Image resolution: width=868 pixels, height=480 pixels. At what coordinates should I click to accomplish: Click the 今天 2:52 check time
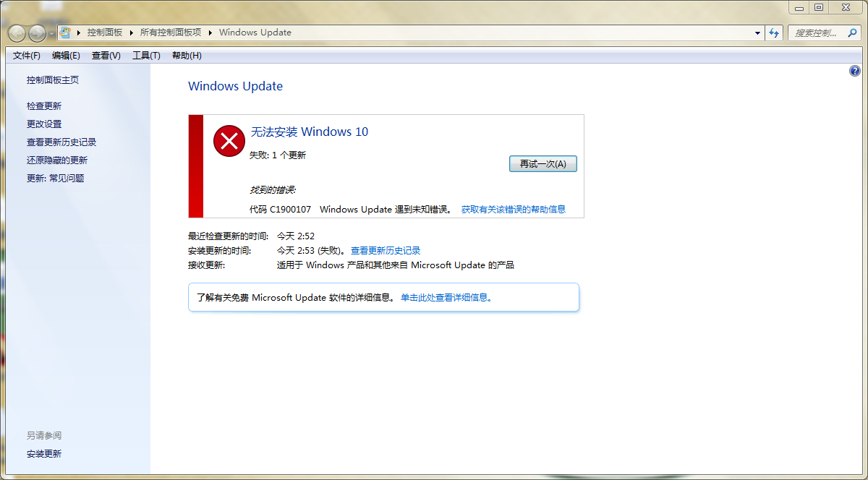[x=296, y=236]
